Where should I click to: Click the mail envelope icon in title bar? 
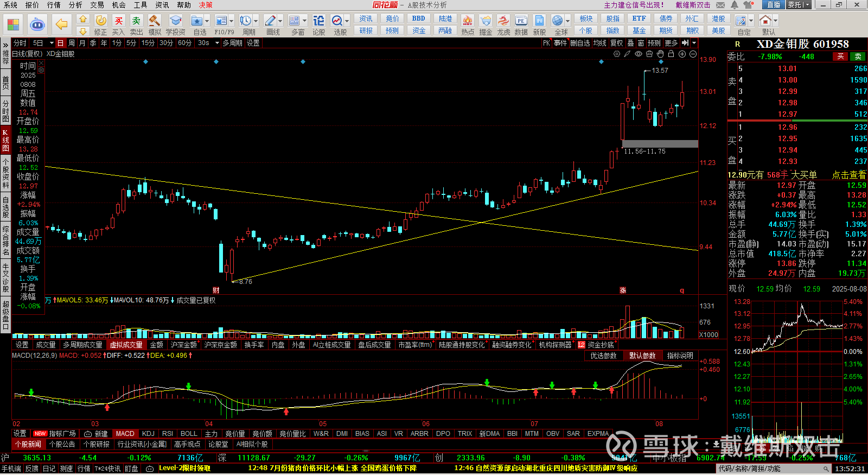720,4
